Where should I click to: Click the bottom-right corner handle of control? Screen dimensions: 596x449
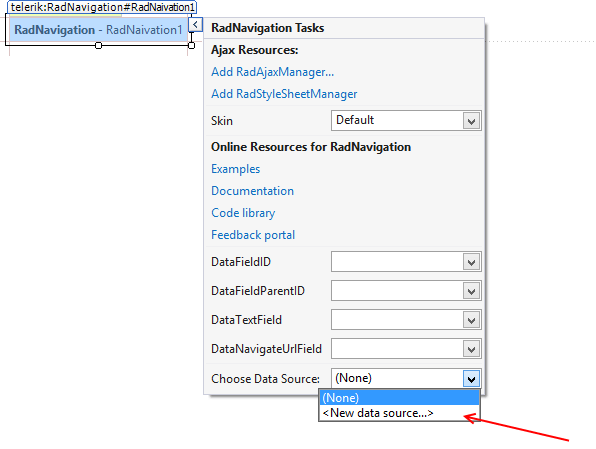pyautogui.click(x=192, y=46)
